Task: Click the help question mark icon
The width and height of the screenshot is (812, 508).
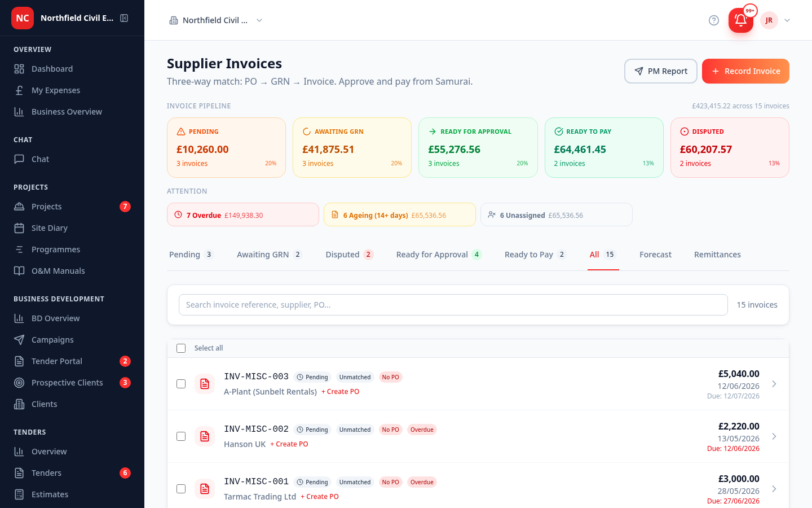Action: click(714, 20)
